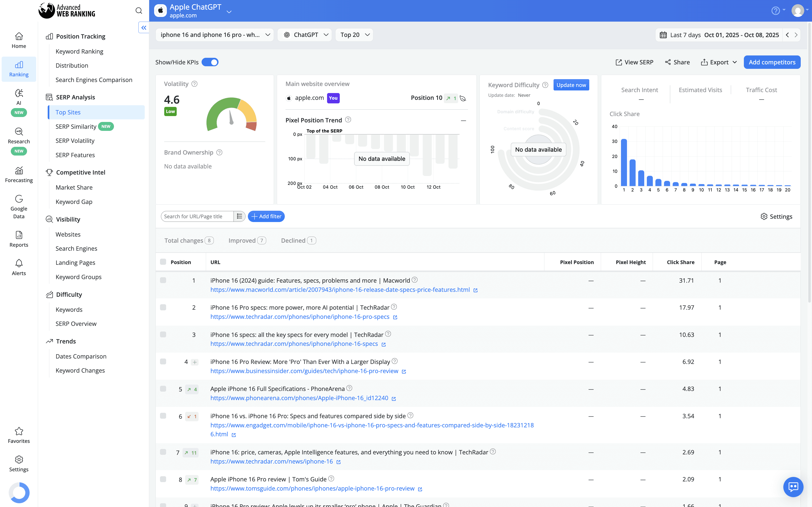Click the tag icon next to Position 10
Viewport: 812px width, 507px height.
(x=463, y=98)
